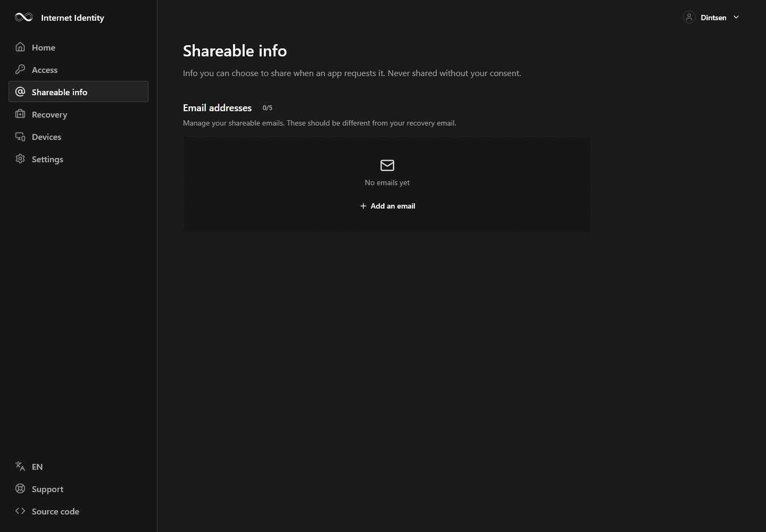
Task: Click the Access key icon
Action: coord(20,70)
